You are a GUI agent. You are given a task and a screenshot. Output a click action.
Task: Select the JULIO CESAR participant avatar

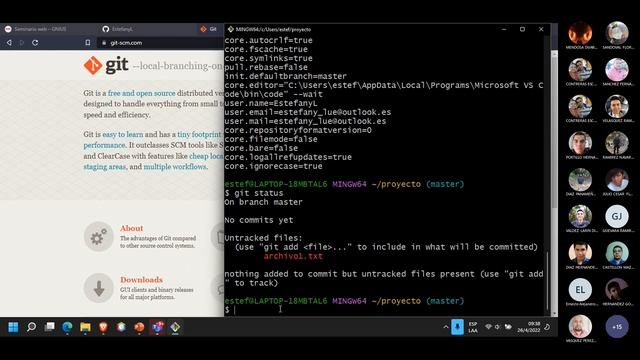coord(617,180)
